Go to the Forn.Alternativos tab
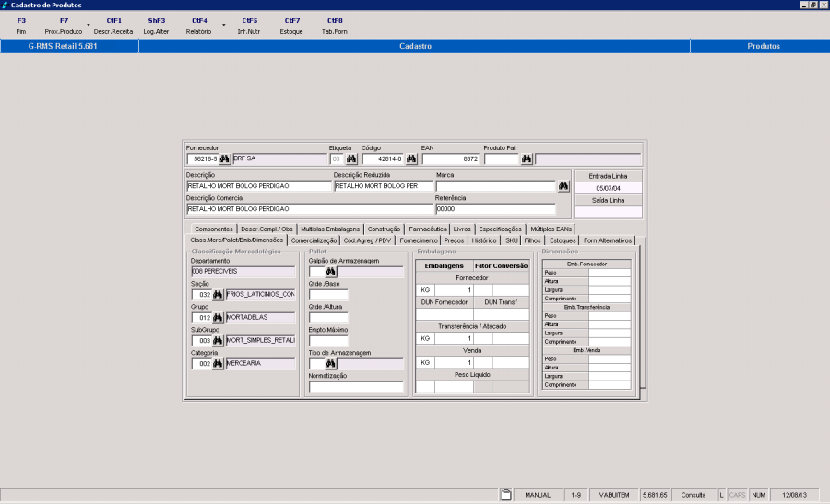 pyautogui.click(x=608, y=240)
